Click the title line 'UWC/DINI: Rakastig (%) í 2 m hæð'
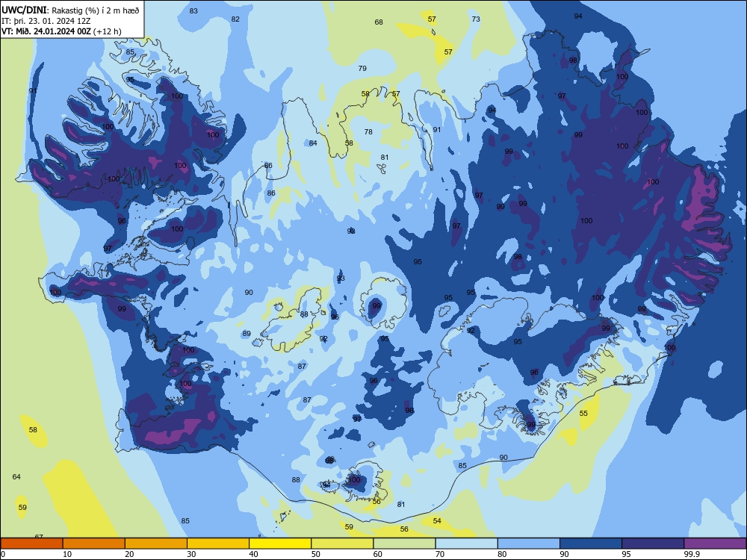The image size is (747, 560). coord(70,10)
